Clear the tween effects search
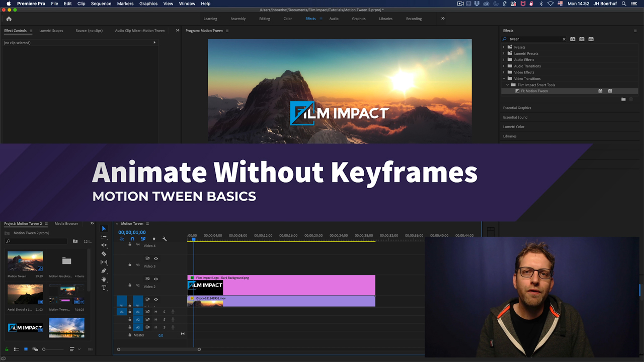The height and width of the screenshot is (362, 644). pyautogui.click(x=563, y=39)
